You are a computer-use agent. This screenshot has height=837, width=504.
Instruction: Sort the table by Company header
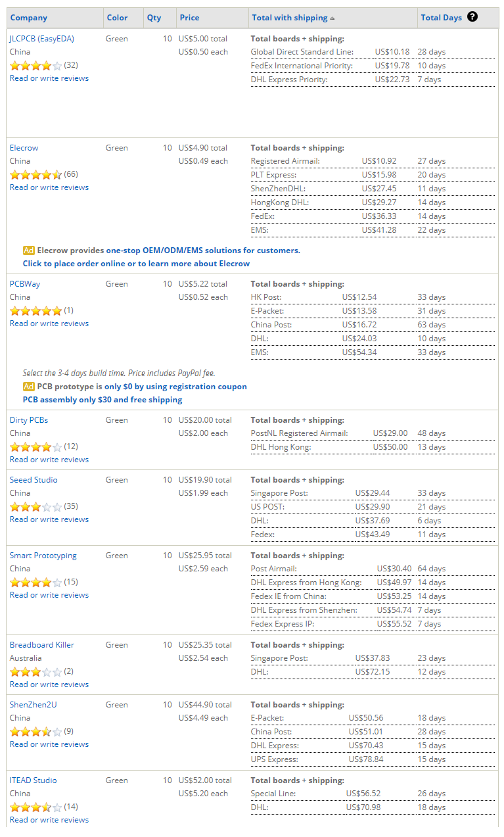click(x=29, y=18)
